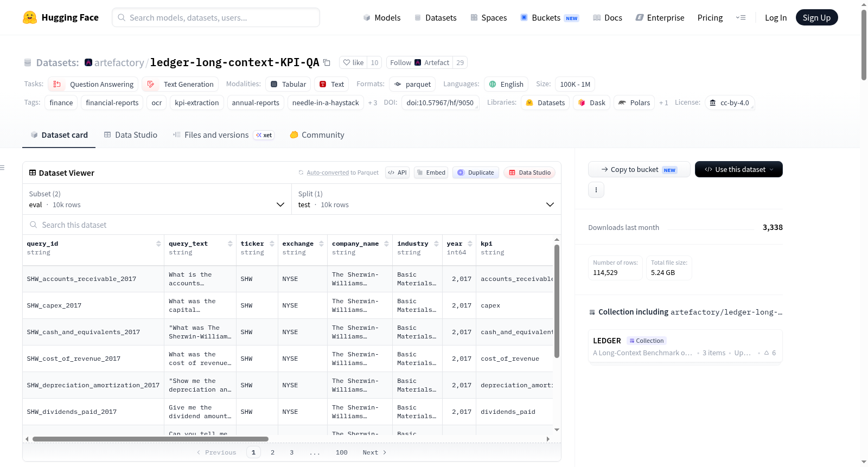This screenshot has width=868, height=467.
Task: Click the Embed button
Action: (x=430, y=172)
